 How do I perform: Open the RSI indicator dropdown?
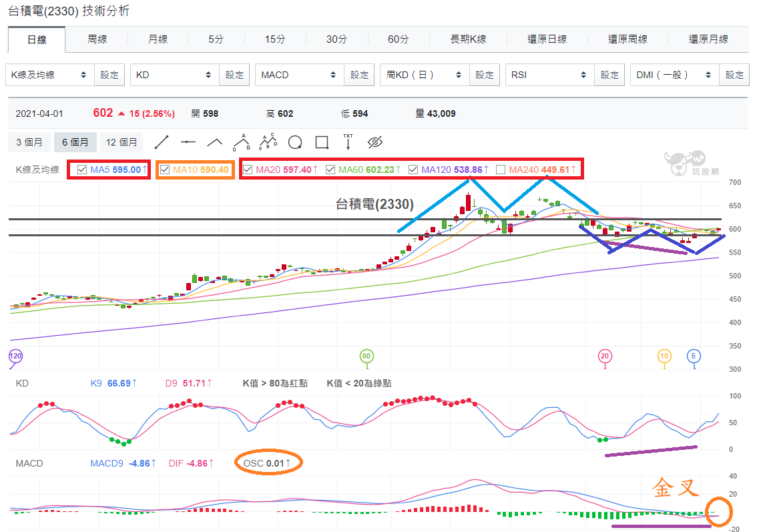click(x=550, y=75)
